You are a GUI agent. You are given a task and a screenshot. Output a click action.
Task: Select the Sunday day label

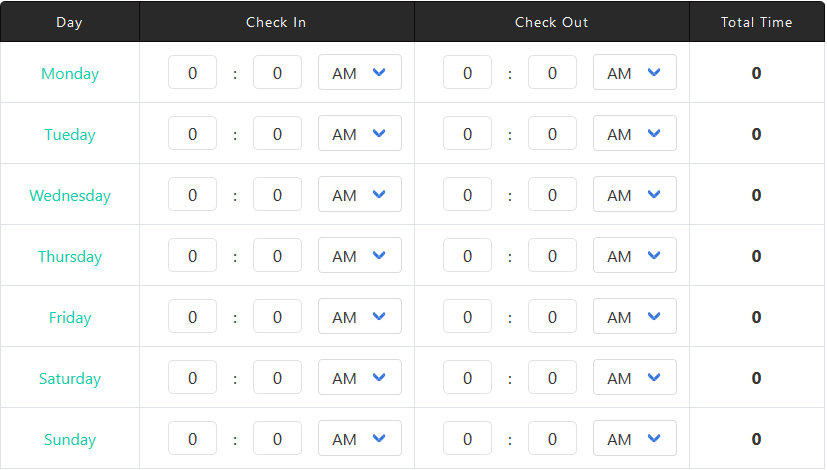(70, 439)
